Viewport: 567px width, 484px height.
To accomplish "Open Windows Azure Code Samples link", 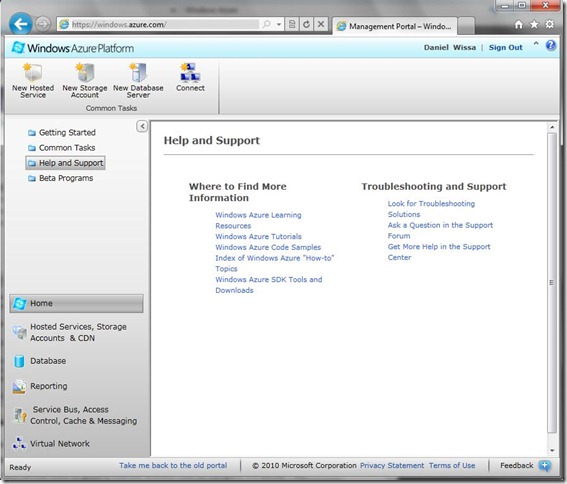I will pyautogui.click(x=268, y=247).
